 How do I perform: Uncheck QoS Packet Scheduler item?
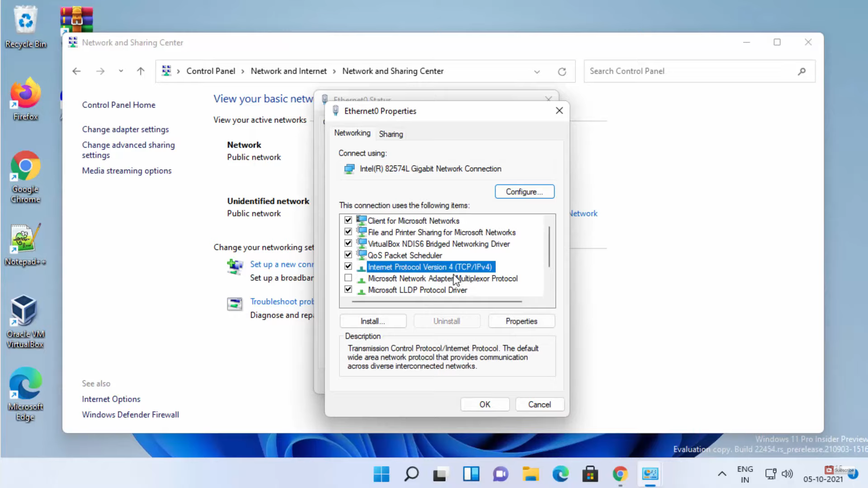[348, 255]
